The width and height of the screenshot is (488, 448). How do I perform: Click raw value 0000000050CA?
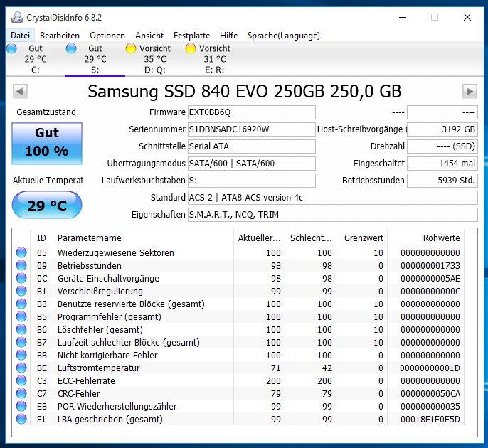430,393
